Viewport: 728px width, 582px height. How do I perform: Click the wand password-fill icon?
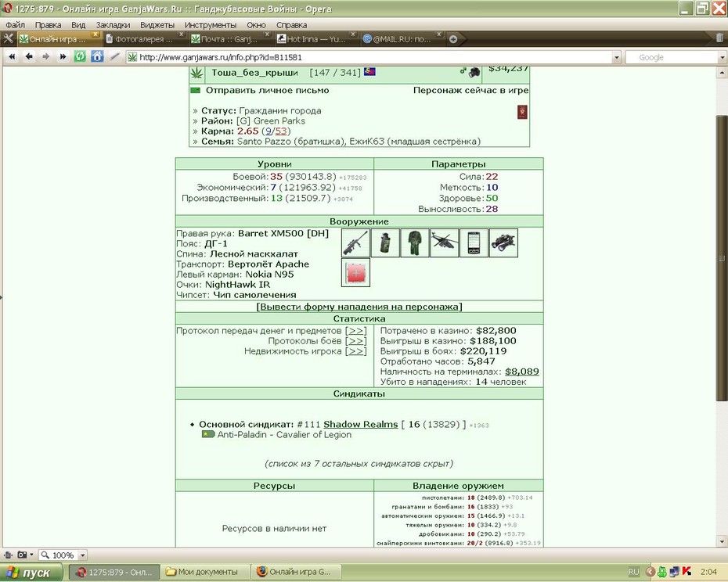(114, 56)
